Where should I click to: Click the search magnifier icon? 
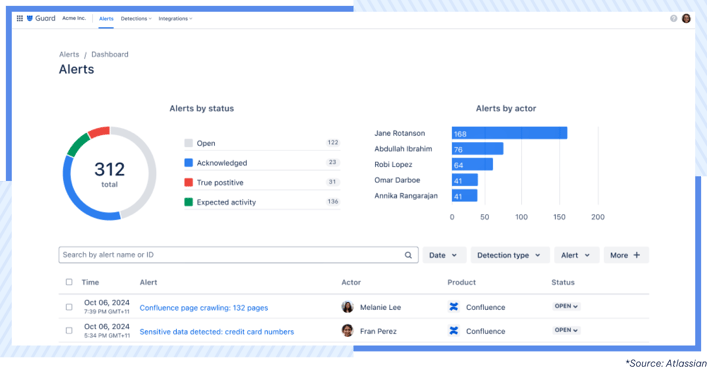[408, 255]
